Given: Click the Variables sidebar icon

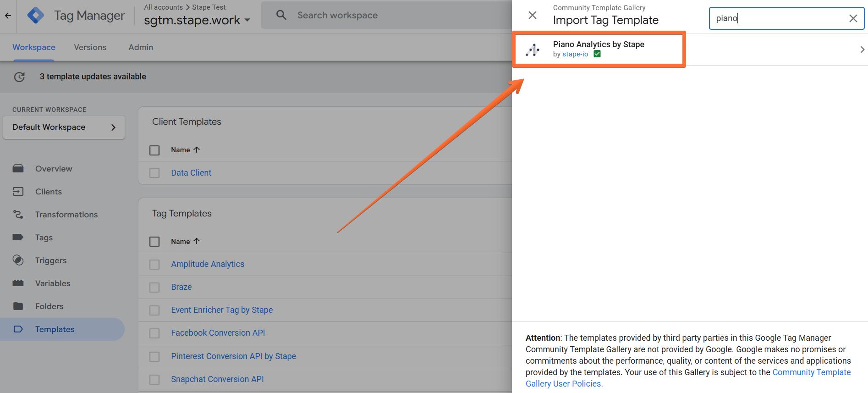Looking at the screenshot, I should (18, 283).
